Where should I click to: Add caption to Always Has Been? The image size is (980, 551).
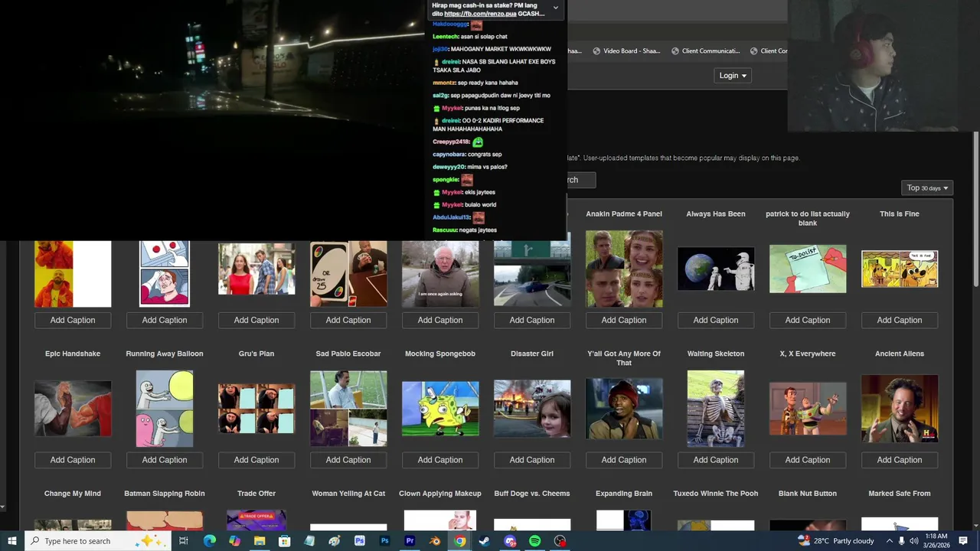pyautogui.click(x=716, y=320)
